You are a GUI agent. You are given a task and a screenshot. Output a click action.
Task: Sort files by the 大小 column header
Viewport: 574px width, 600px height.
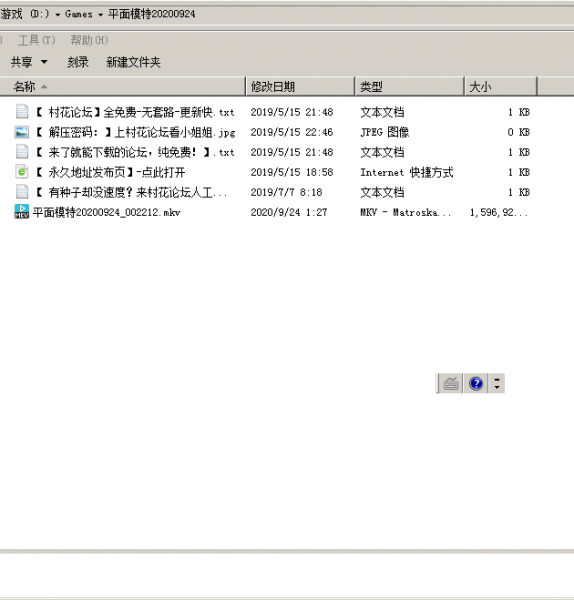pos(501,86)
